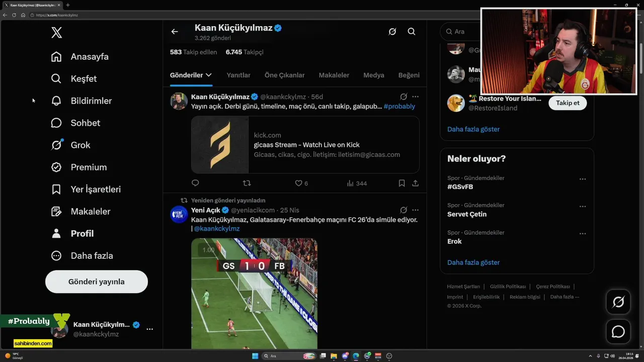Repost the Yayın açık post
Viewport: 644px width, 362px height.
247,184
